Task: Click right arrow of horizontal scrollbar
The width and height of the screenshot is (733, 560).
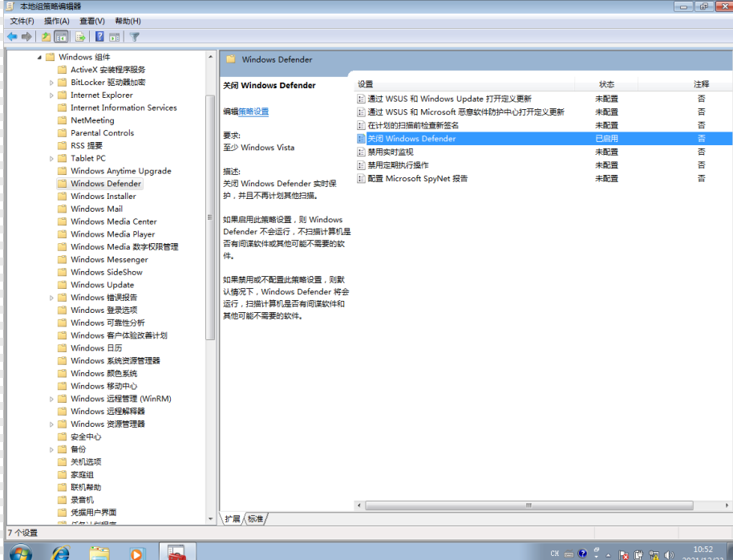Action: tap(727, 505)
